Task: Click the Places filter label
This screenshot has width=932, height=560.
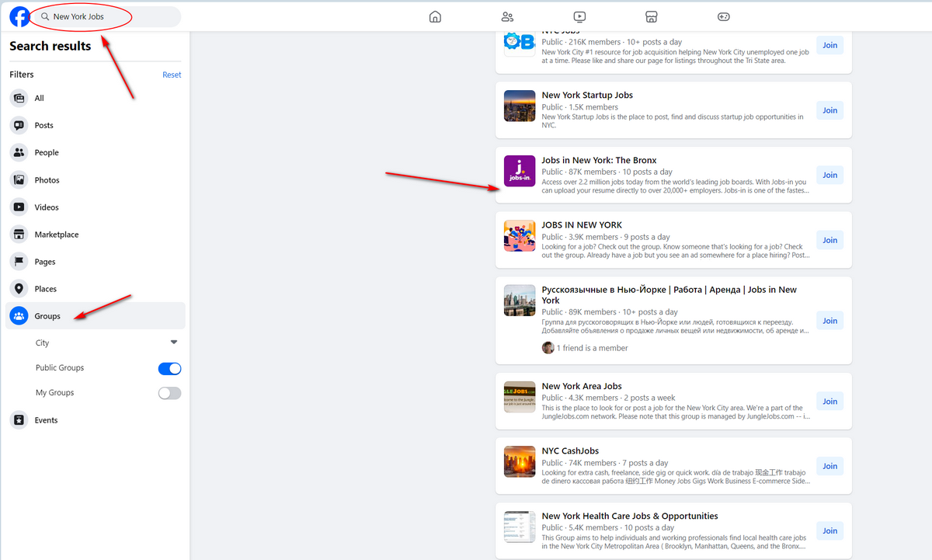Action: point(46,289)
